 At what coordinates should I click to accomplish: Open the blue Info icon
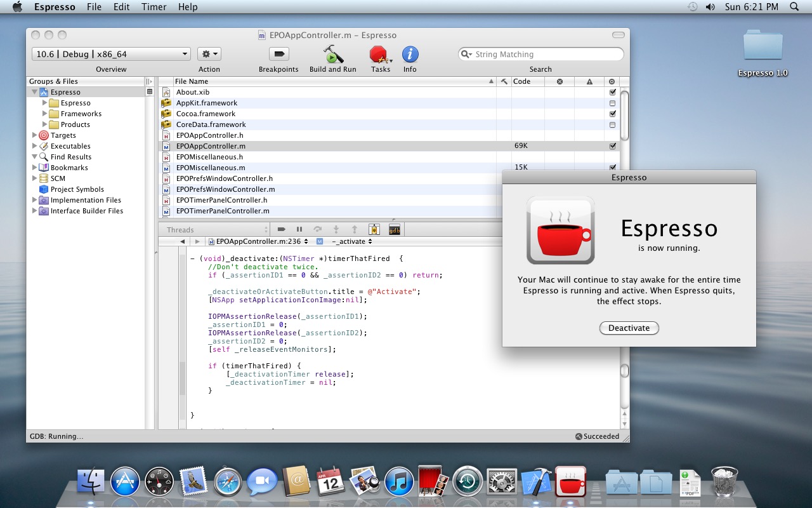point(410,55)
